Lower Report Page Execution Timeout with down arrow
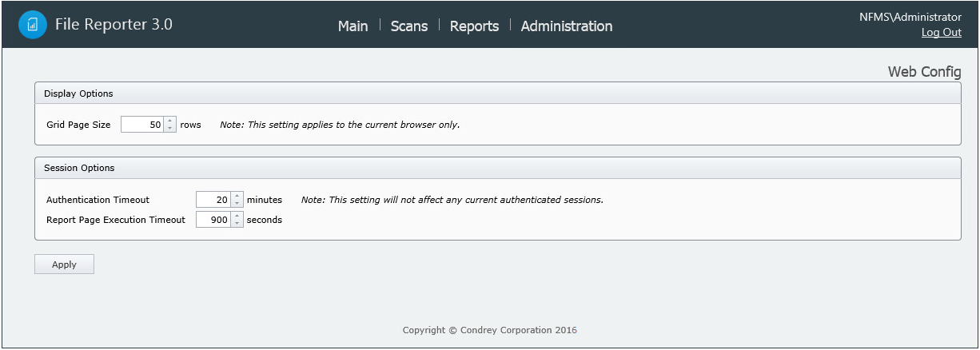Image resolution: width=980 pixels, height=350 pixels. coord(237,224)
